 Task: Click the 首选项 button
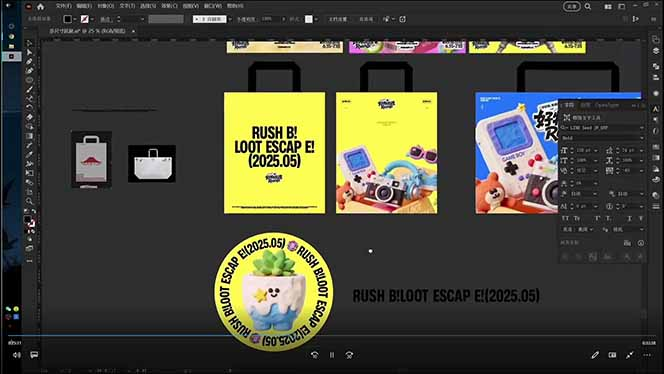pyautogui.click(x=366, y=19)
